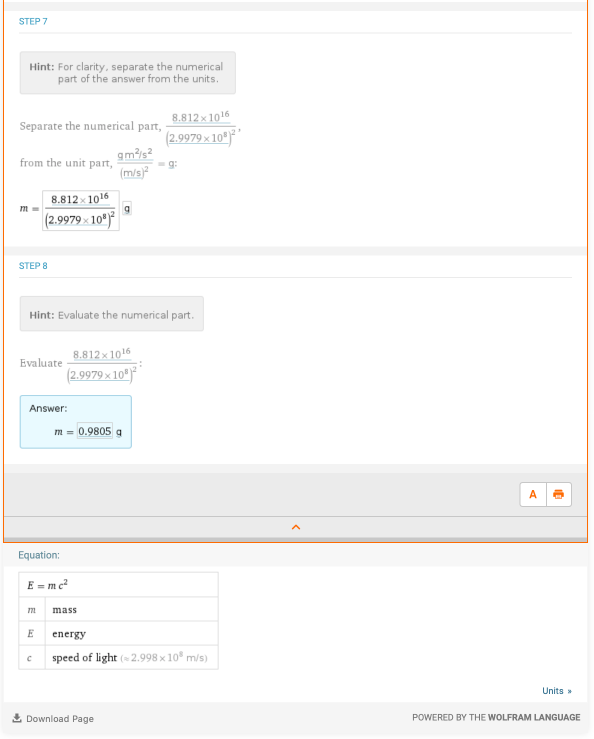Click the STEP 7 heading
Image resolution: width=594 pixels, height=739 pixels.
point(33,21)
